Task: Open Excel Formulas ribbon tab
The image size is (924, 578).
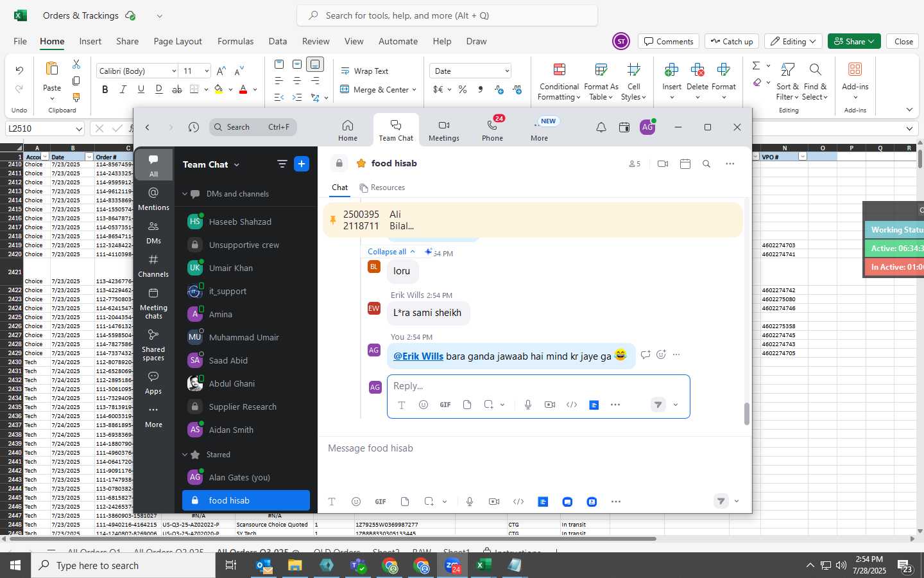Action: [235, 41]
